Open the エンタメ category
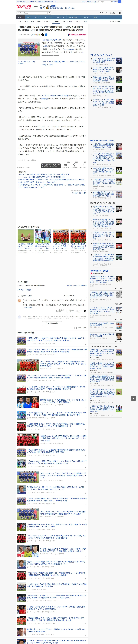Image resolution: width=138 pixels, height=644 pixels. tap(47, 21)
